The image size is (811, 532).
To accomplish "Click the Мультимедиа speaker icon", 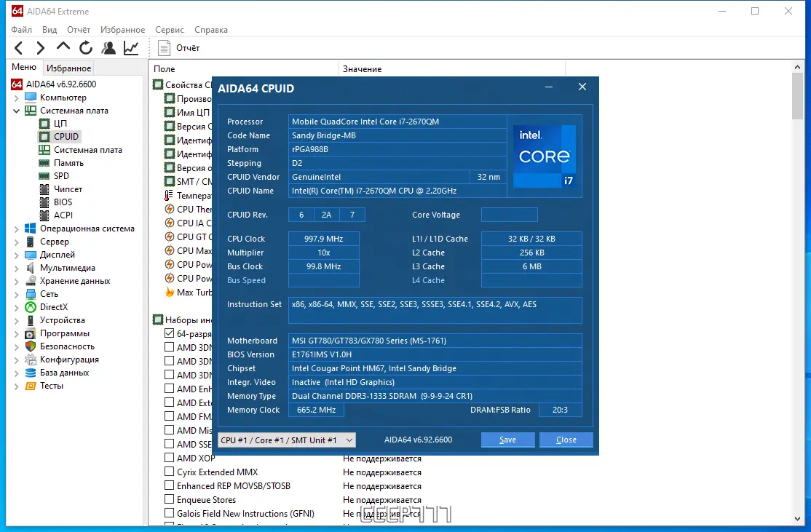I will pos(31,267).
